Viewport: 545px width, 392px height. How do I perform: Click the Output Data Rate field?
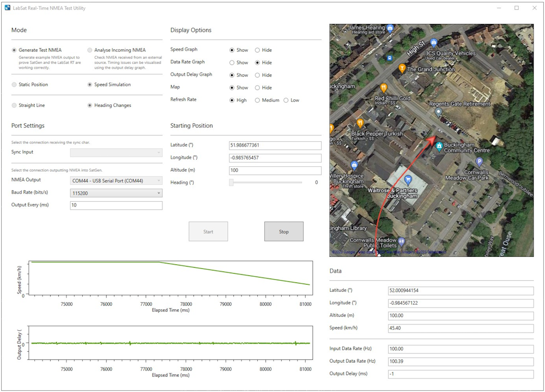tap(461, 361)
